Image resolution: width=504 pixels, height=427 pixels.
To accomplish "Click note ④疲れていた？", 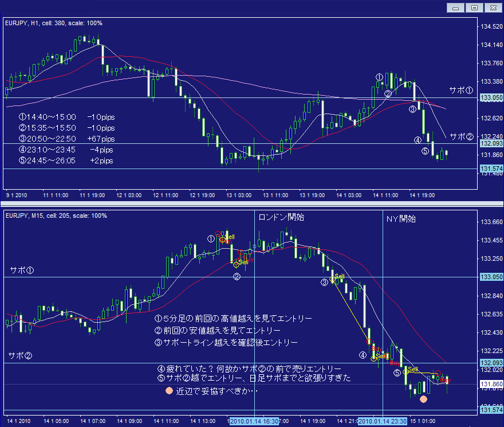I will 249,369.
